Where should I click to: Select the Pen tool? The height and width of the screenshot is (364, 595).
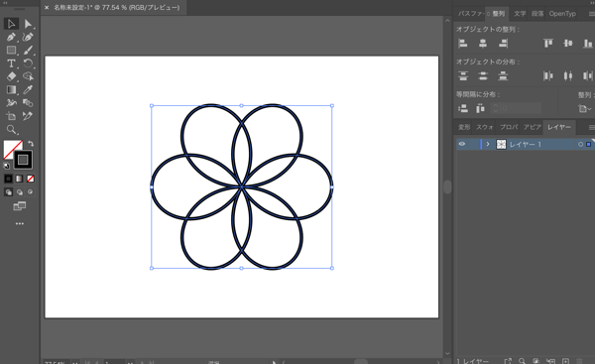tap(11, 37)
